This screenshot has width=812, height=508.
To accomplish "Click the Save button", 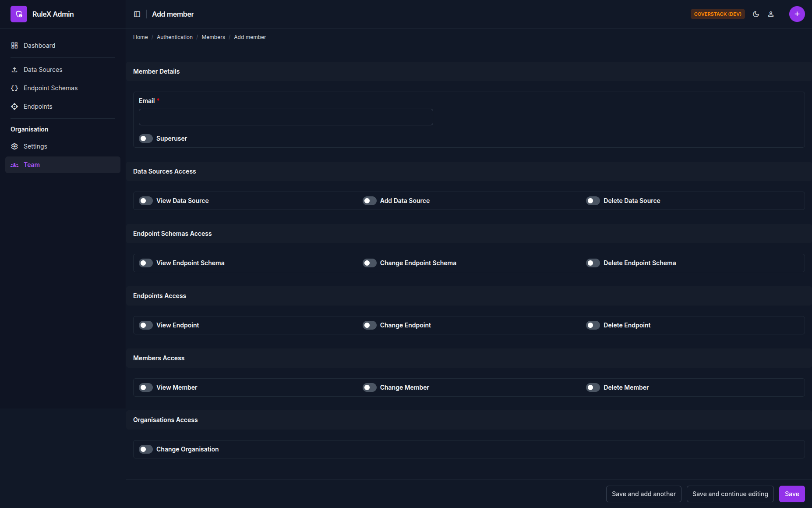I will tap(792, 494).
